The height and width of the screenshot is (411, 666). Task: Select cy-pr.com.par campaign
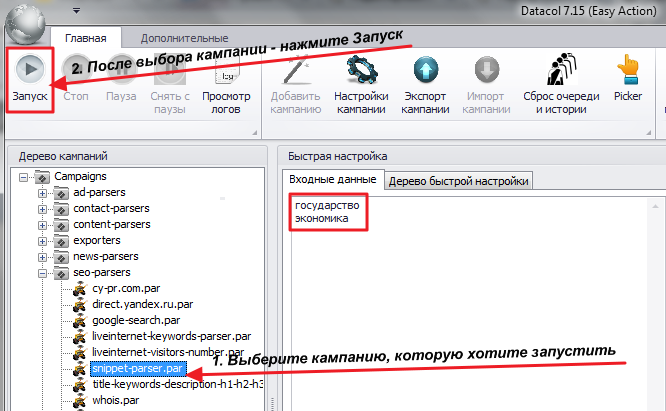(x=126, y=288)
